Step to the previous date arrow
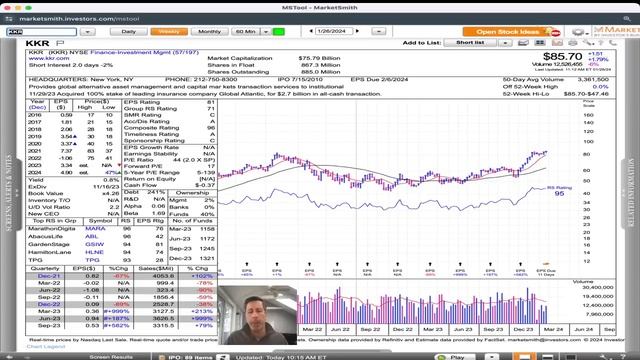Screen dimensions: 640x360 click(311, 31)
